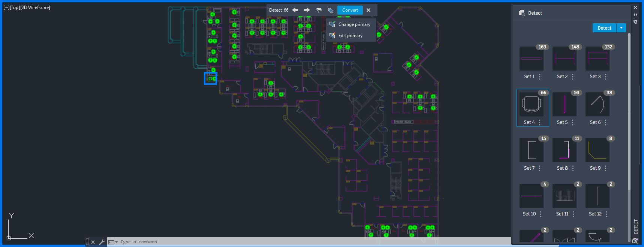Select the Set 6 door arc thumbnail
The width and height of the screenshot is (644, 247).
click(x=598, y=104)
